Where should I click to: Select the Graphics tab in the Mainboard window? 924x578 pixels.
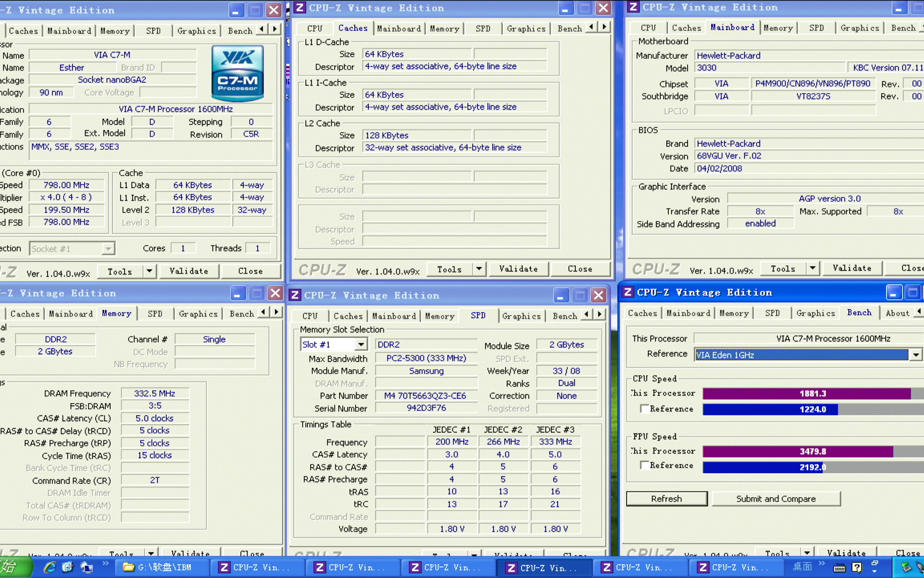point(859,28)
